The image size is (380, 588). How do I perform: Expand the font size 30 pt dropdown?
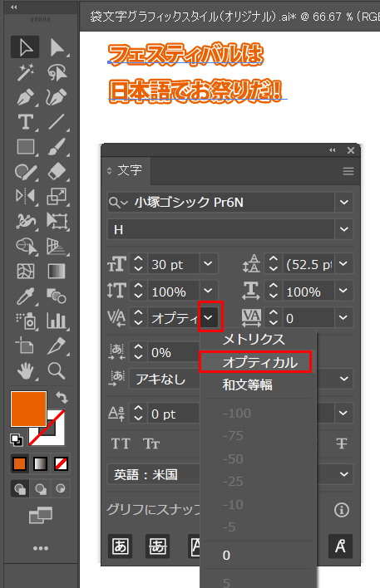pyautogui.click(x=209, y=264)
